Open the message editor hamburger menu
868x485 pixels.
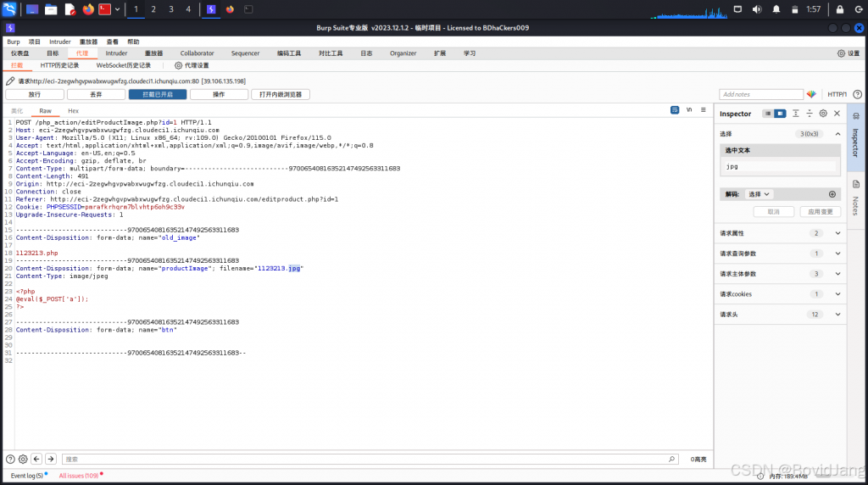coord(704,109)
